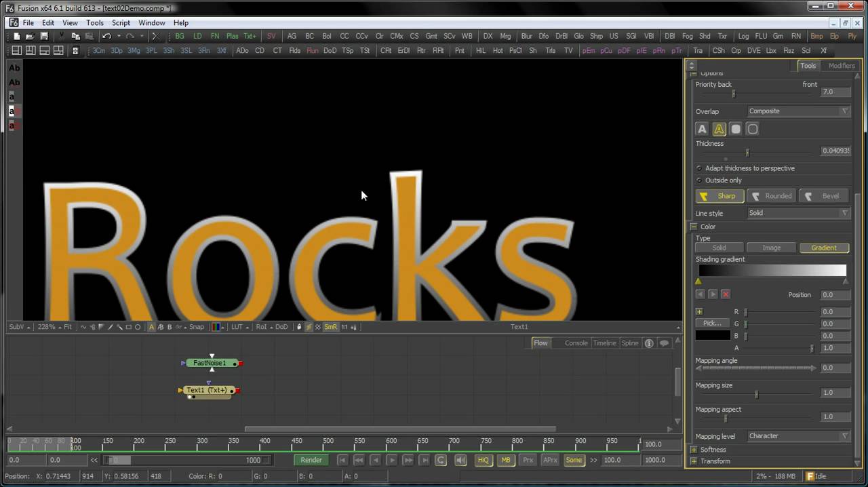Image resolution: width=868 pixels, height=487 pixels.
Task: Expand the Transform section
Action: [x=694, y=461]
